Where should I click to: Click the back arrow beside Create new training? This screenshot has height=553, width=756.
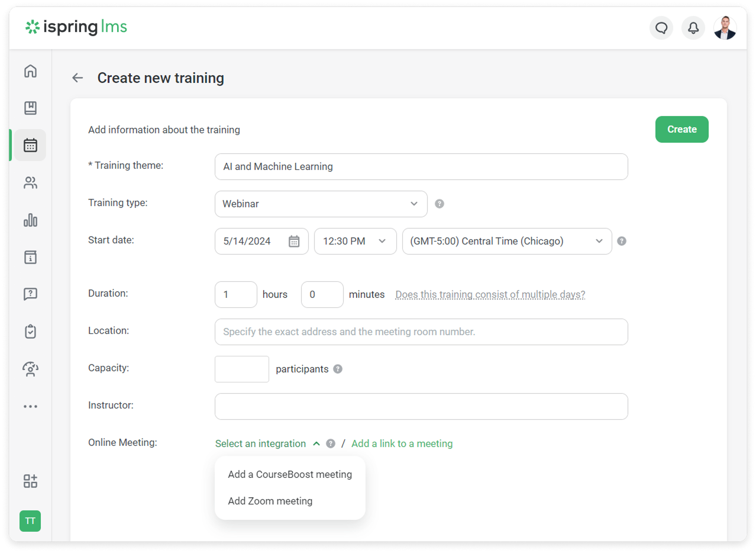[77, 78]
